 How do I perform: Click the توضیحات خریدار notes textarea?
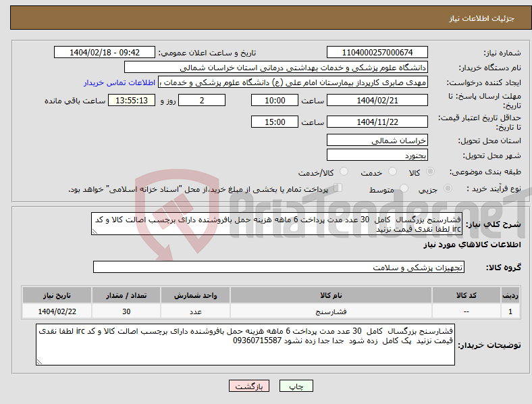(245, 345)
